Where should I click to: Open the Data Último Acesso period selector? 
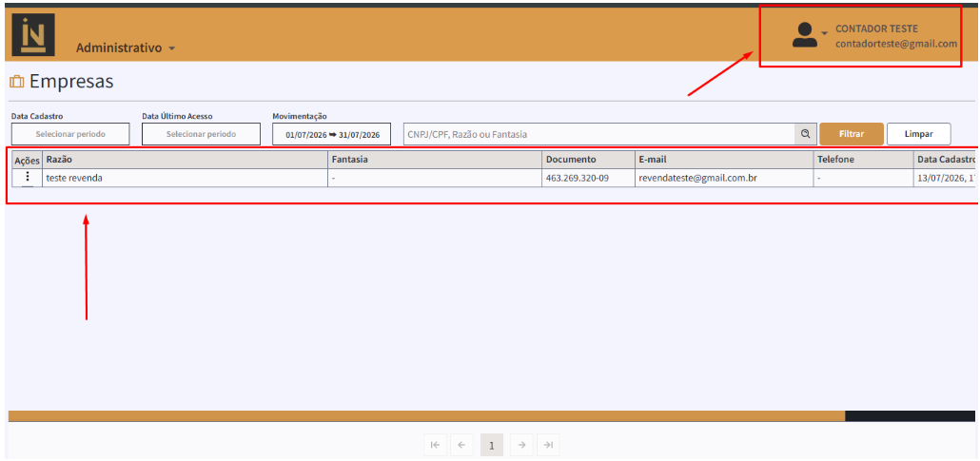[x=202, y=134]
